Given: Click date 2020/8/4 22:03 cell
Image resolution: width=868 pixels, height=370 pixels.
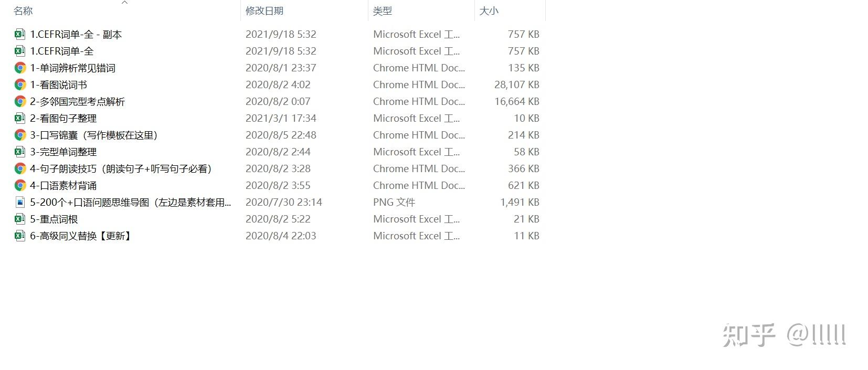Looking at the screenshot, I should 281,236.
